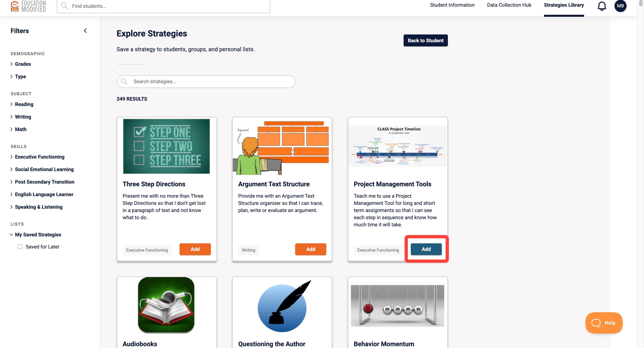Click the notifications bell icon

point(602,6)
